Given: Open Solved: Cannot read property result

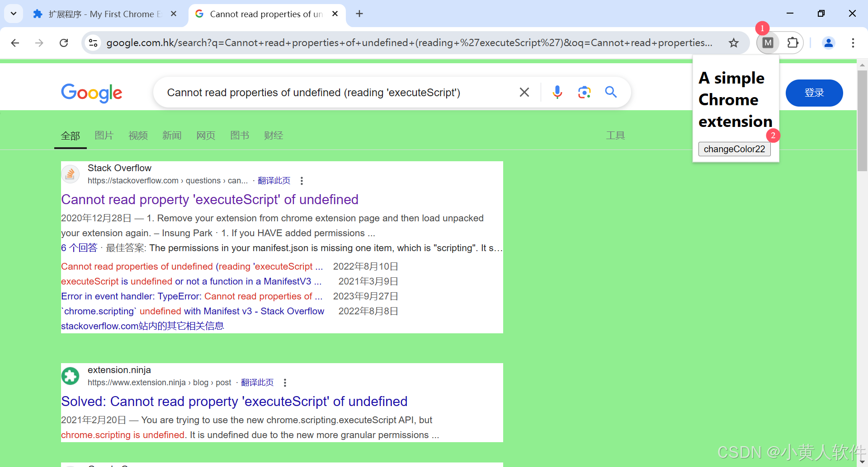Looking at the screenshot, I should pyautogui.click(x=234, y=401).
